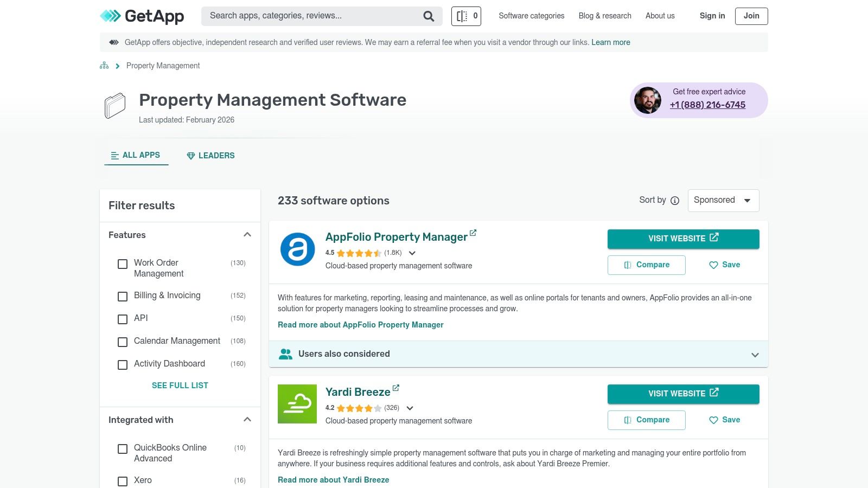Click the AppFolio logo thumbnail

(297, 249)
